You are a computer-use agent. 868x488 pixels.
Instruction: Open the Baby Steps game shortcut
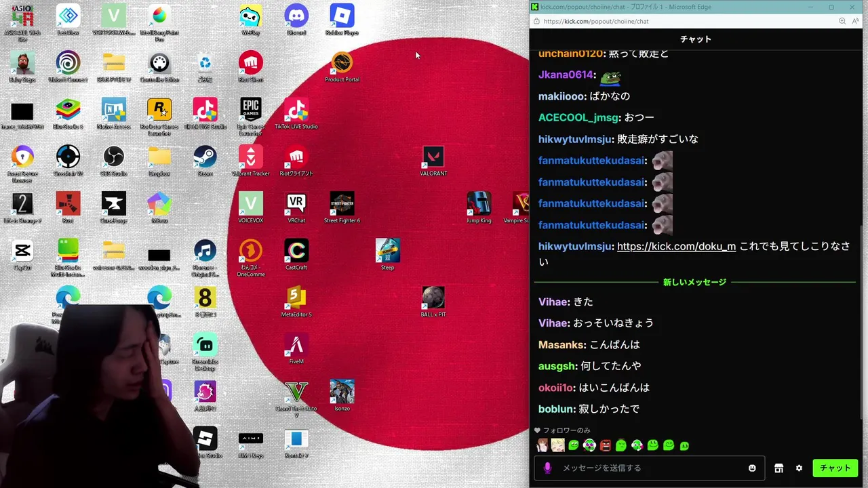pyautogui.click(x=22, y=66)
